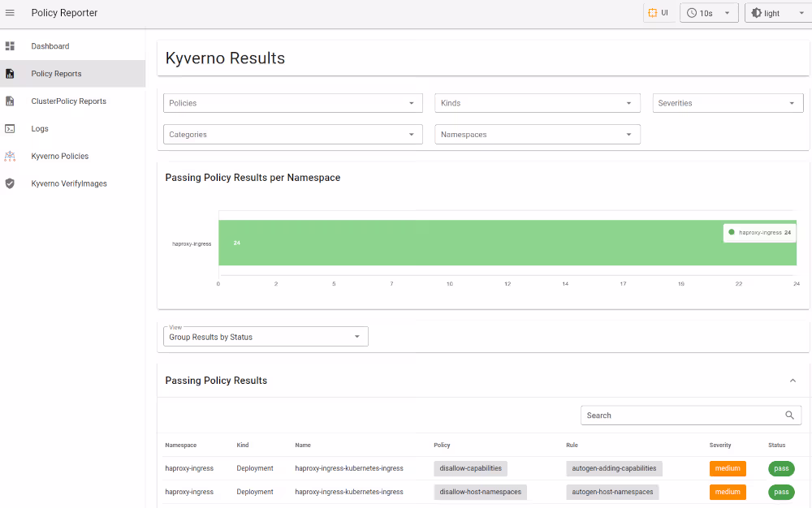This screenshot has height=508, width=812.
Task: Click the Kyverno Policies icon
Action: 11,156
